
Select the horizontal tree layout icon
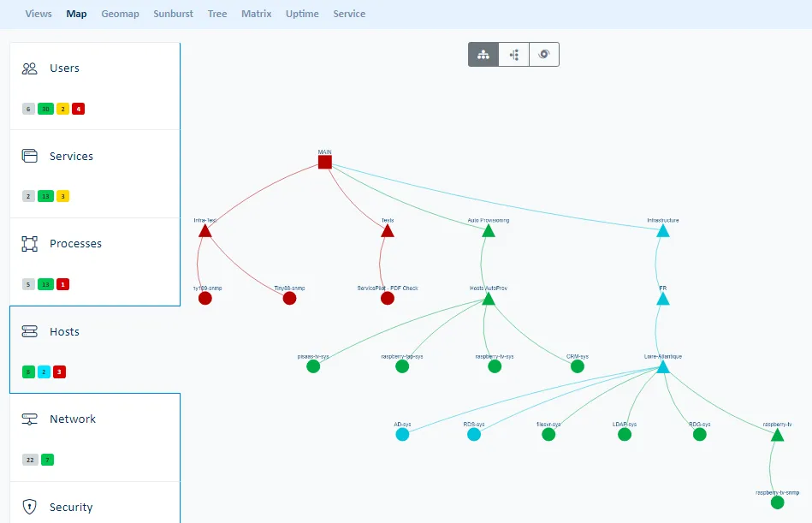point(513,55)
